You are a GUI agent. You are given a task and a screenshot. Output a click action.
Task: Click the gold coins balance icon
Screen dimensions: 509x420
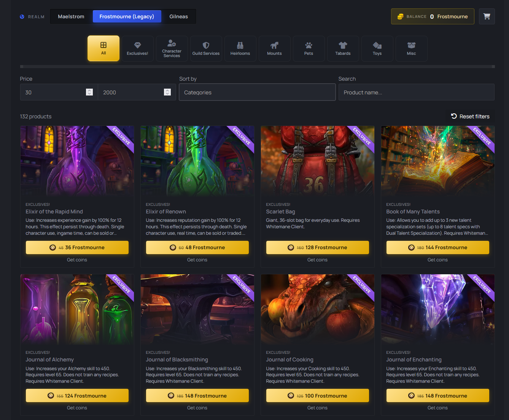pos(400,17)
